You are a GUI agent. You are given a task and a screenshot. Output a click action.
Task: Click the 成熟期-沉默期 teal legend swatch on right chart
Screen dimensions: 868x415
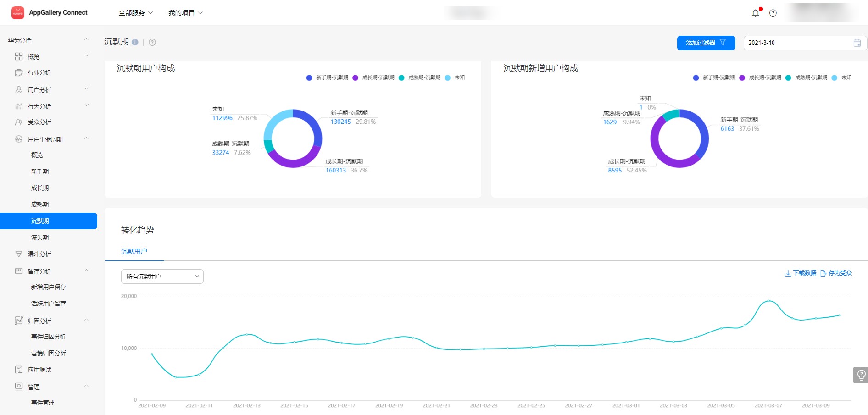[x=788, y=78]
